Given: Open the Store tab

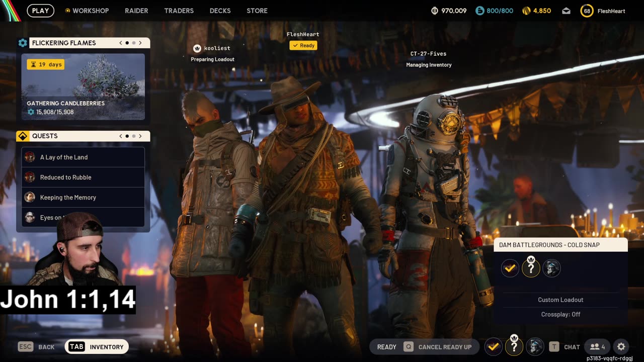Looking at the screenshot, I should [x=257, y=11].
